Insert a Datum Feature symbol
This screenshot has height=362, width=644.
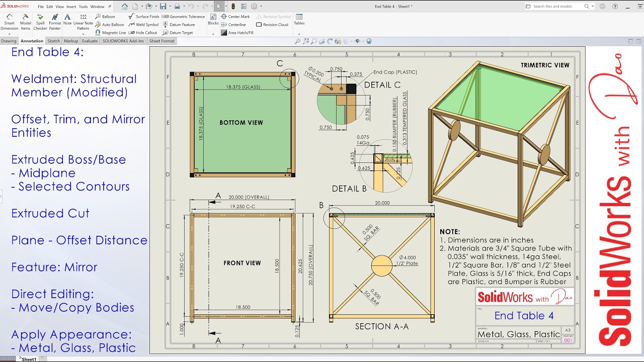pos(179,25)
